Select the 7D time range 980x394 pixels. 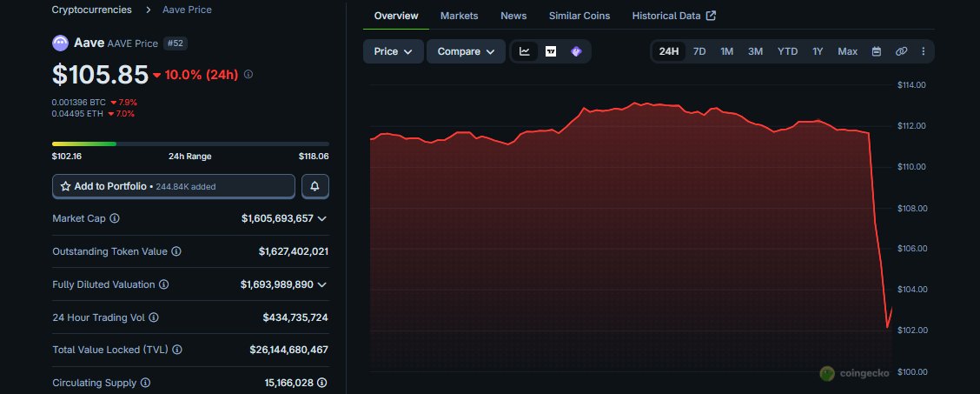pyautogui.click(x=699, y=51)
